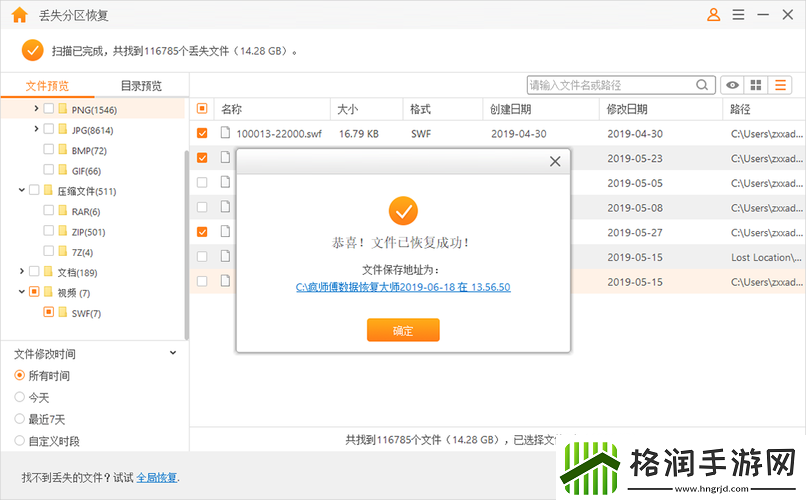Screen dimensions: 806x500
Task: Check the 压缩文件(511) checkbox
Action: pyautogui.click(x=34, y=190)
